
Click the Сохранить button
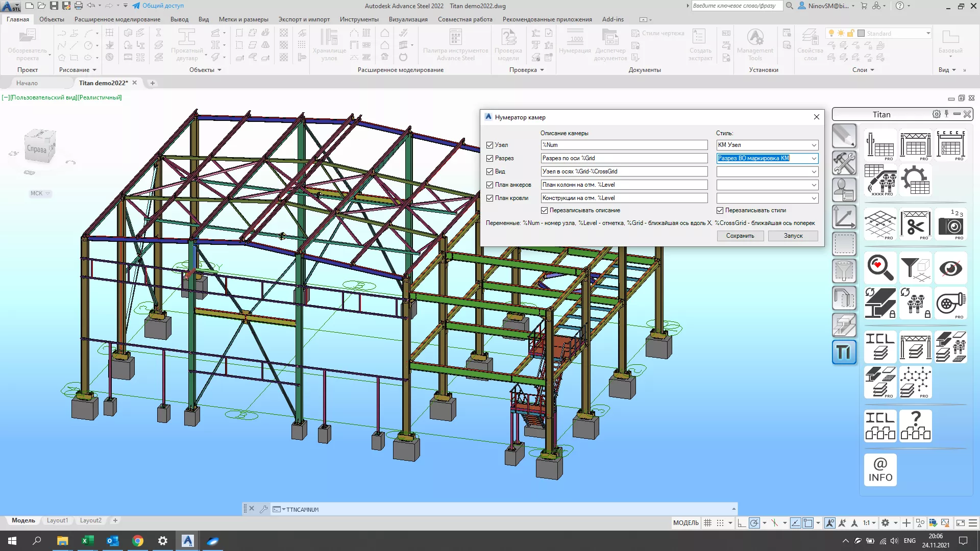click(x=740, y=236)
